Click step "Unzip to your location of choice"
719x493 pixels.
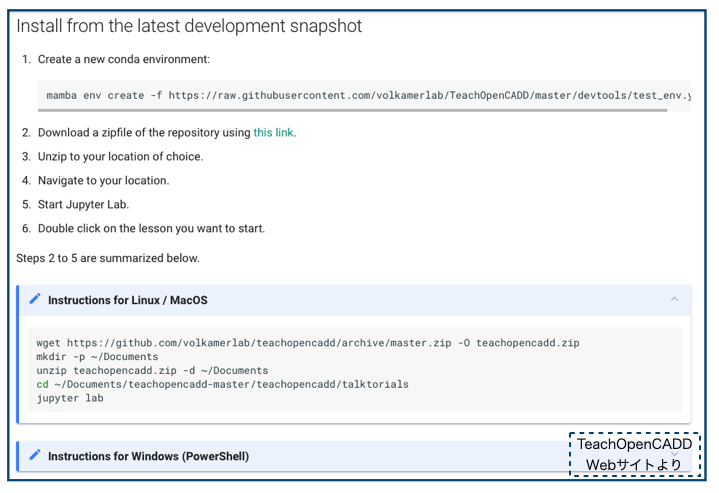pyautogui.click(x=120, y=156)
